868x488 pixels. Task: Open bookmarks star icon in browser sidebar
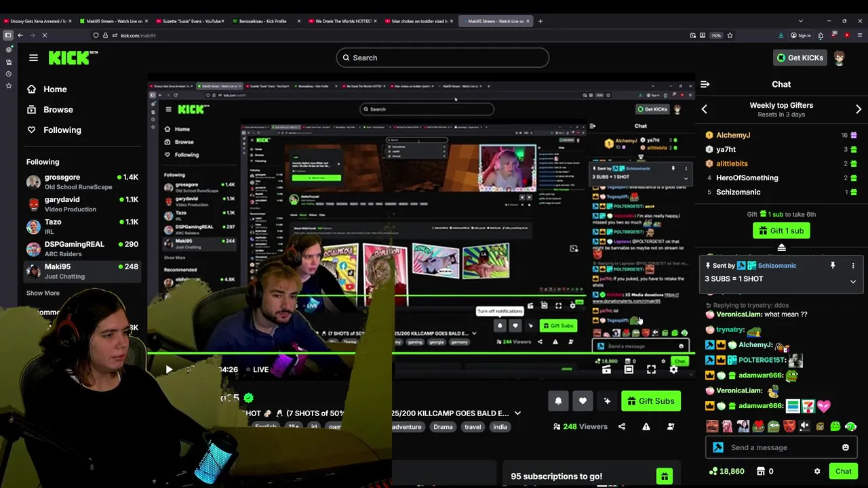point(9,86)
